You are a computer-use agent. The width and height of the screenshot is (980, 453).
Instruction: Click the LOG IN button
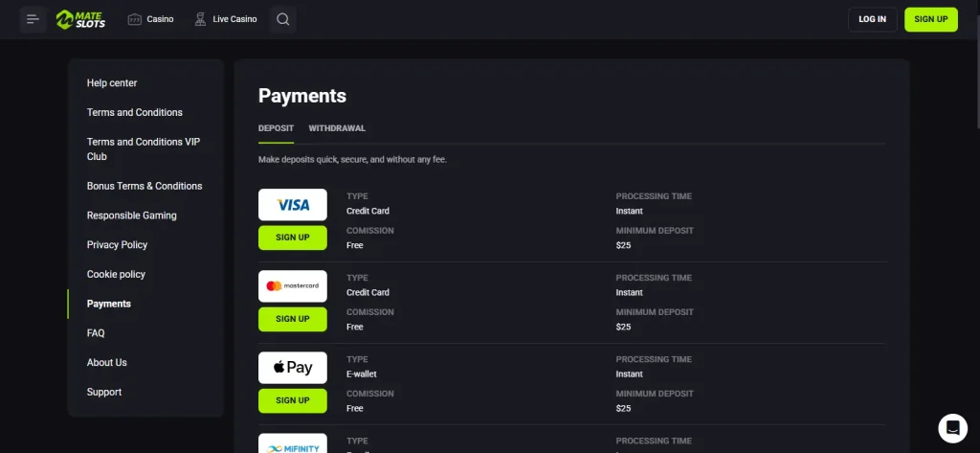point(873,19)
